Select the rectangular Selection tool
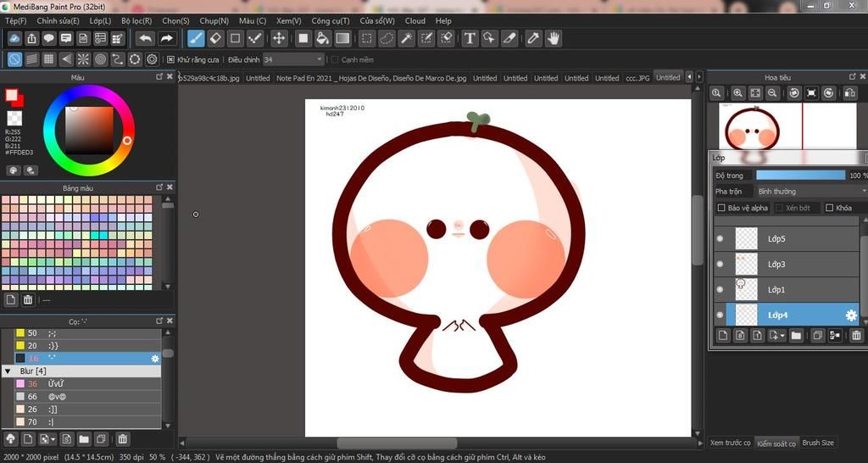This screenshot has width=868, height=463. (x=366, y=38)
